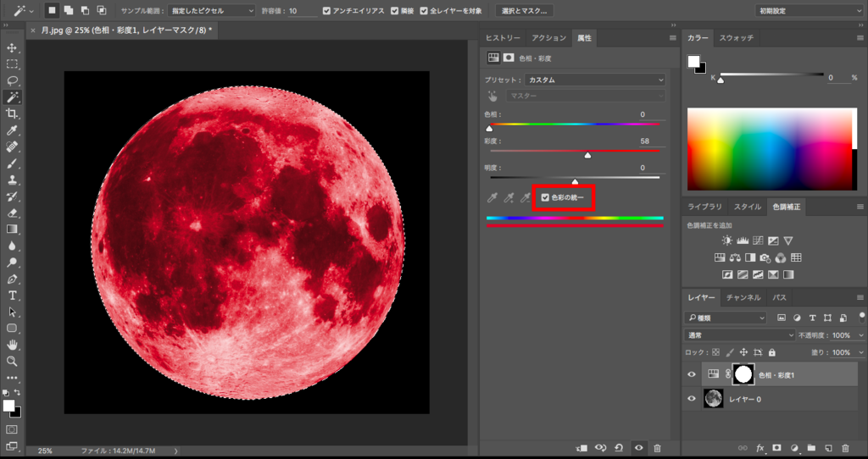Open the プリセット カスタム dropdown
Image resolution: width=868 pixels, height=459 pixels.
coord(593,80)
